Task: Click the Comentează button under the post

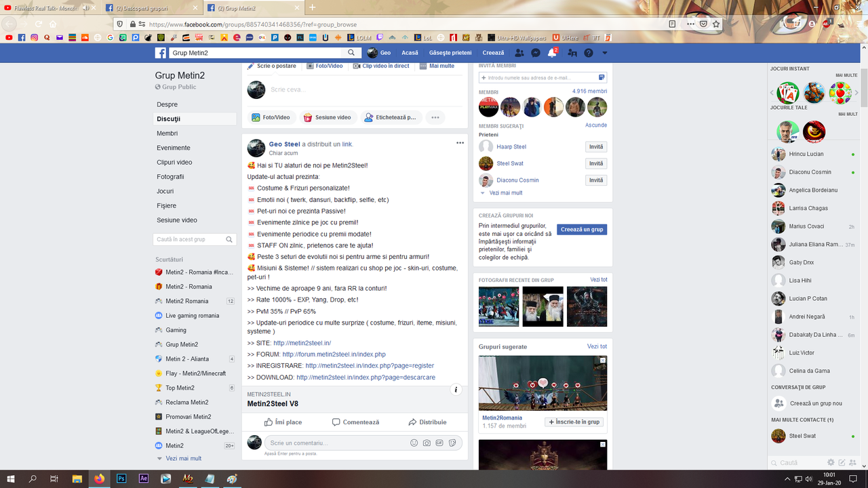Action: coord(355,422)
